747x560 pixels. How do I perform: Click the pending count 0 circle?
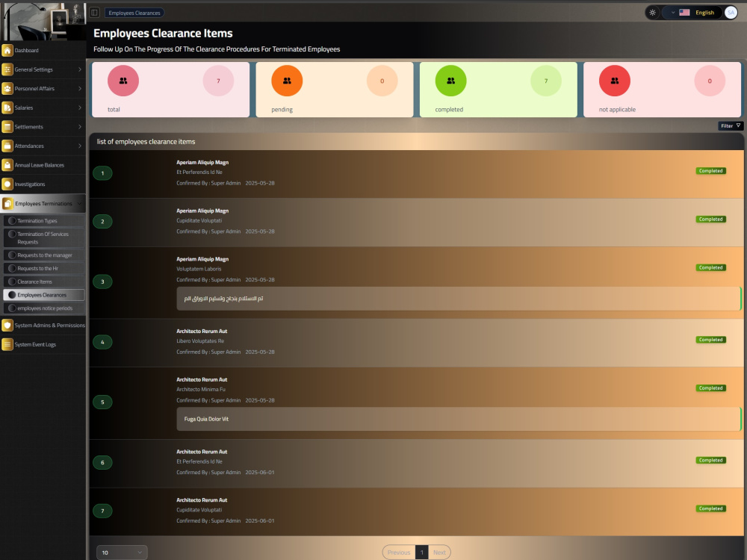coord(382,81)
